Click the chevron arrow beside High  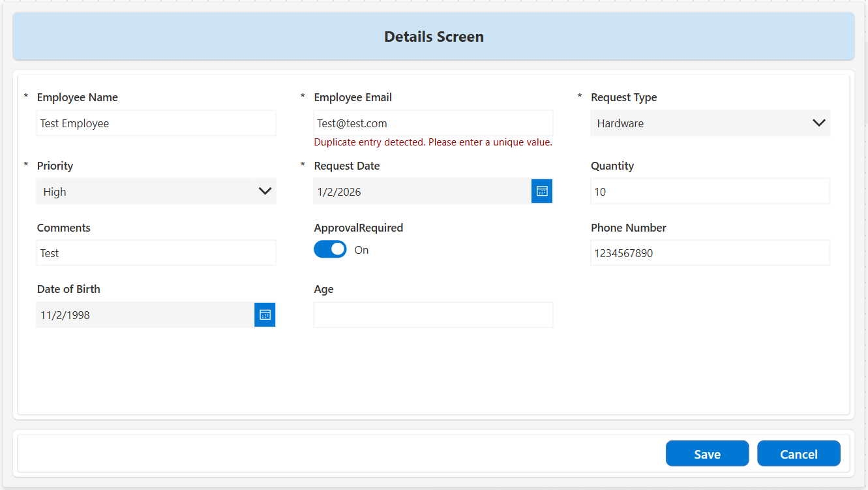[265, 191]
